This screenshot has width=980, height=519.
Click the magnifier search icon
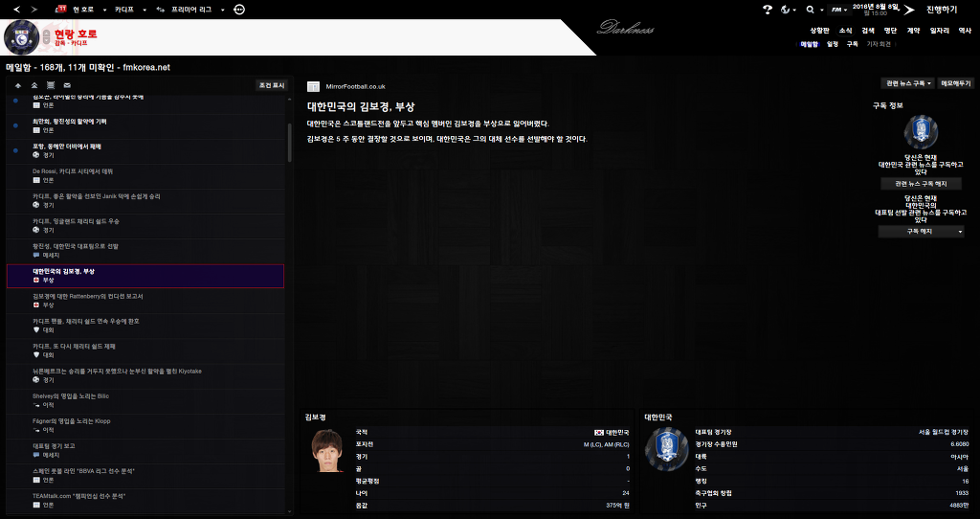coord(810,10)
